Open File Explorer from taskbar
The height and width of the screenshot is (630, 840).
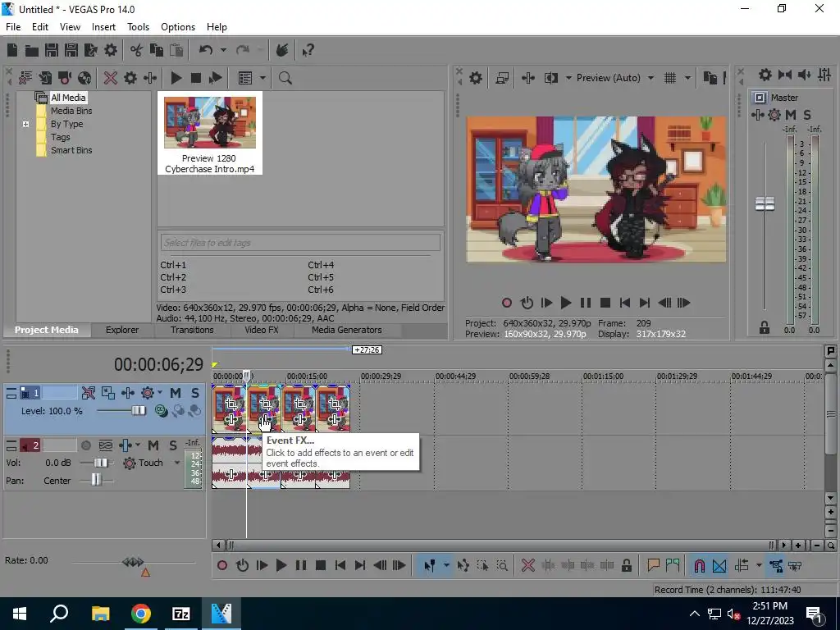coord(100,614)
